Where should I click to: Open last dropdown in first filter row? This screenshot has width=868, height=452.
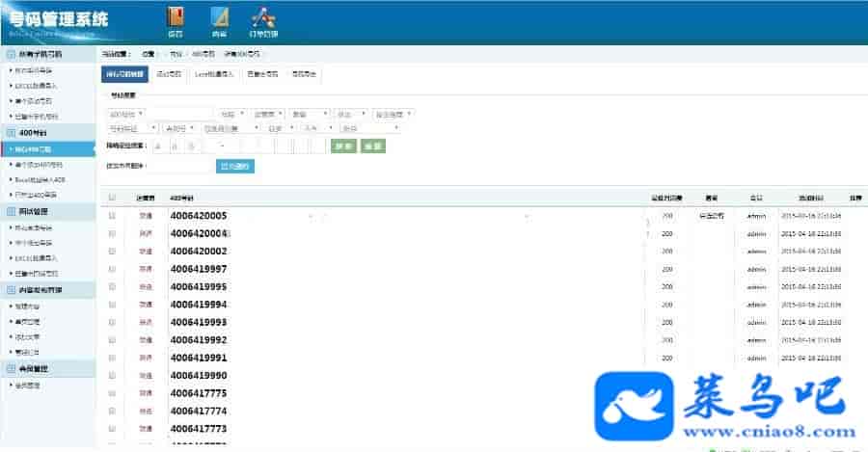[393, 114]
